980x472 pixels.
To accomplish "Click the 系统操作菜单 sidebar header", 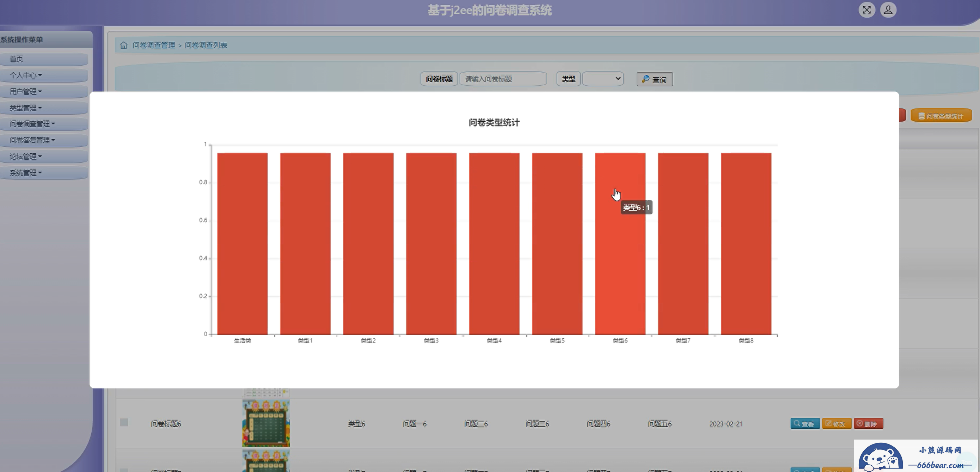I will tap(22, 39).
